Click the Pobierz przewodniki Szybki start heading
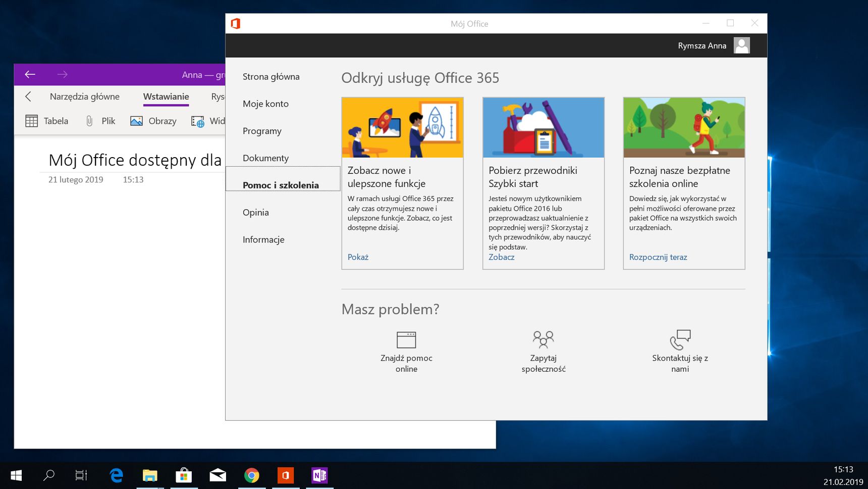The width and height of the screenshot is (868, 489). point(533,177)
